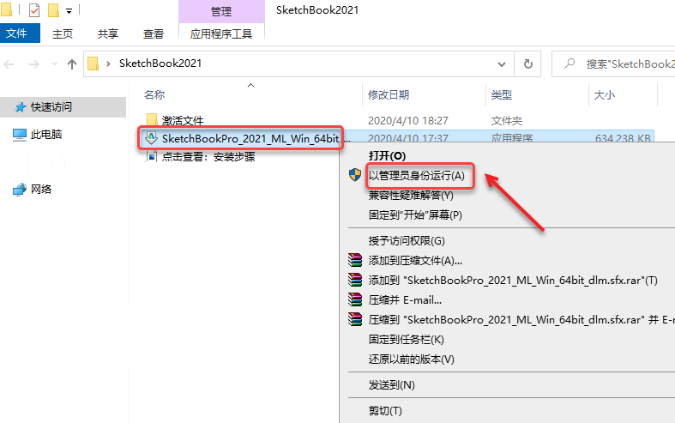
Task: Click the 激活文件 folder icon
Action: 152,119
